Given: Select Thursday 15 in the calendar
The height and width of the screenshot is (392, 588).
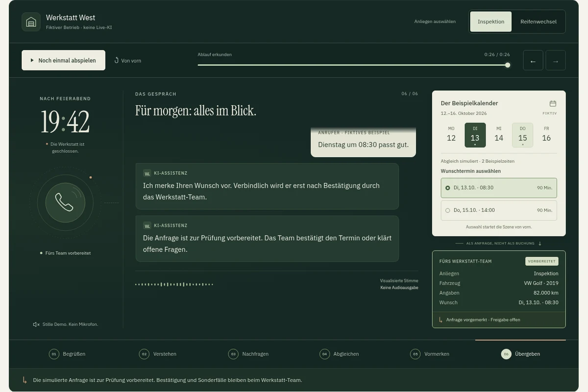Looking at the screenshot, I should [x=523, y=135].
